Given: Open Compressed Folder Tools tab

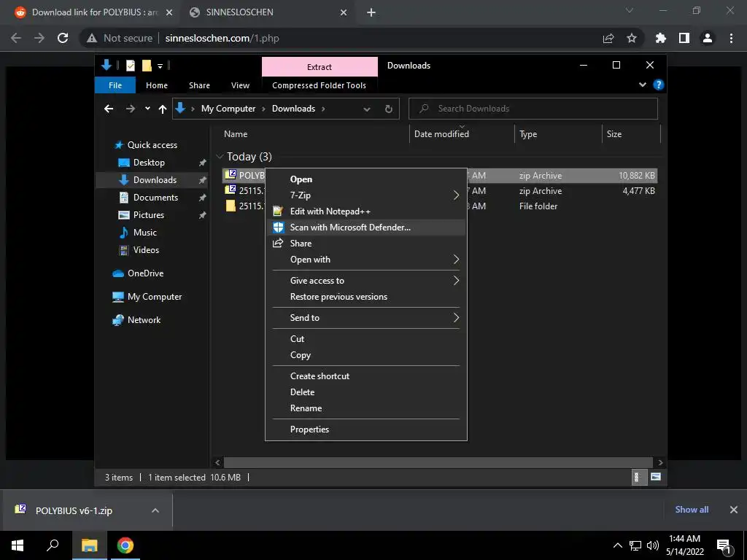Looking at the screenshot, I should (320, 85).
